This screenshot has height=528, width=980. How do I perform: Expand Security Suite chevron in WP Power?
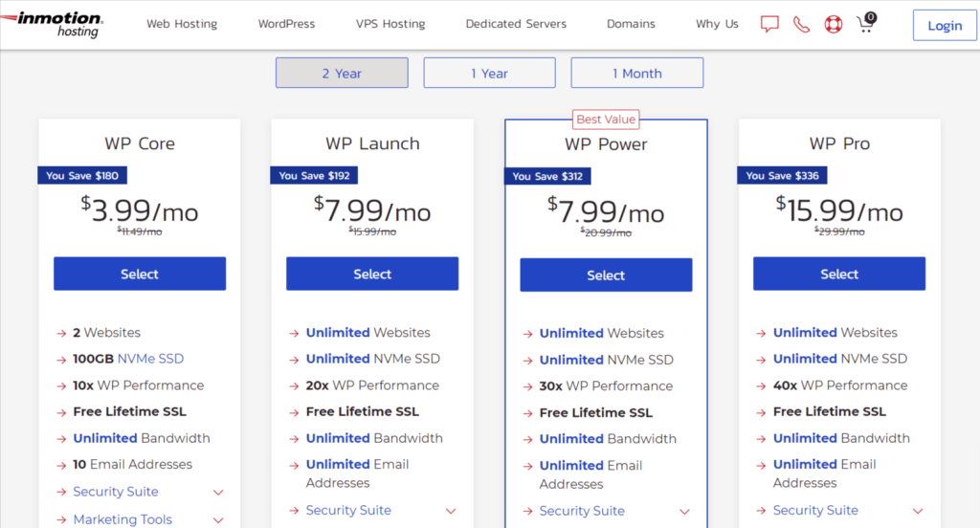pyautogui.click(x=684, y=512)
